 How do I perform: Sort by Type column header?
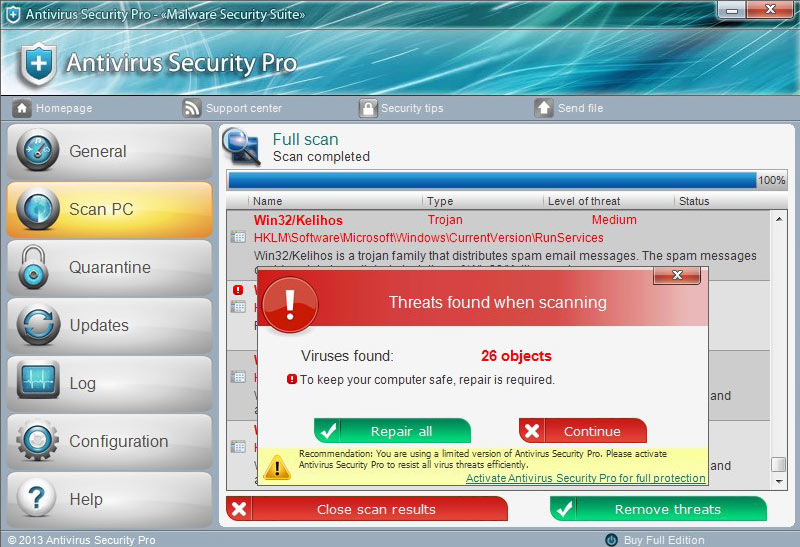[440, 201]
